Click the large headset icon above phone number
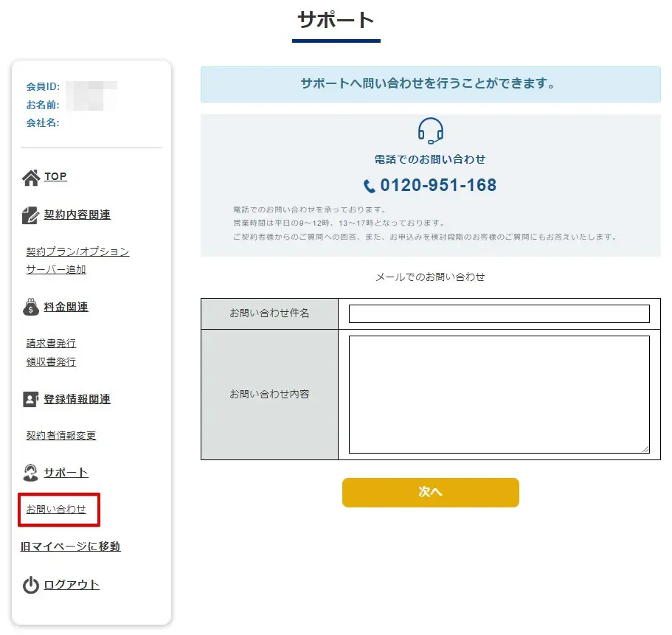This screenshot has width=672, height=635. pyautogui.click(x=430, y=131)
